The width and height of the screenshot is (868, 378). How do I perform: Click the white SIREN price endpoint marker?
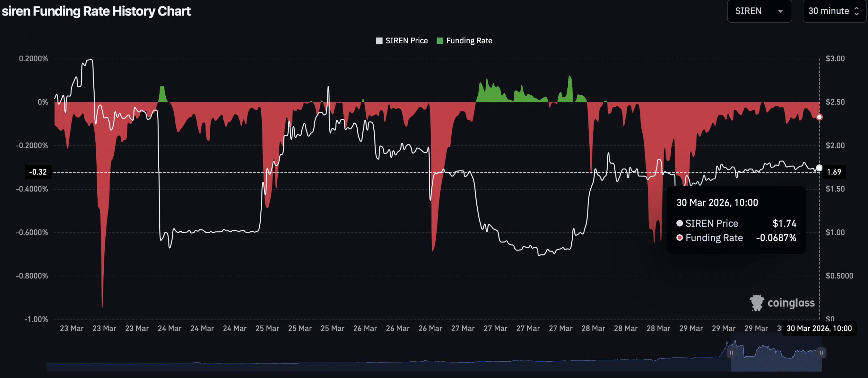point(819,168)
